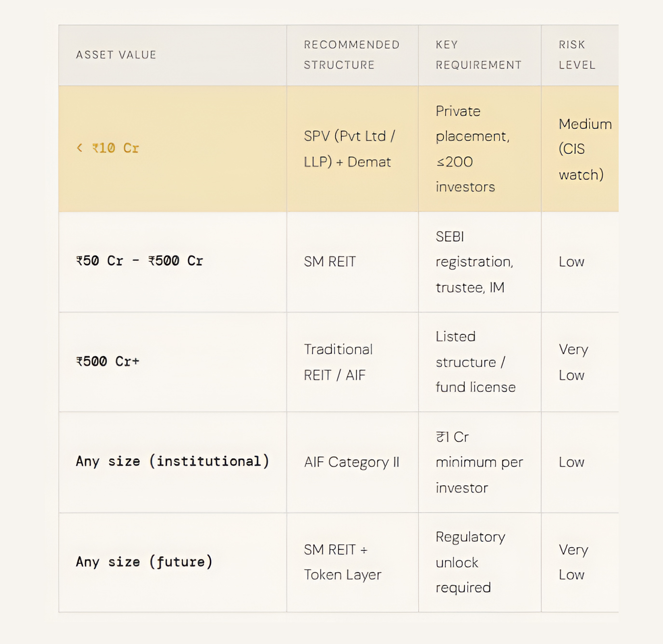Viewport: 663px width, 644px height.
Task: Click the KEY REQUIREMENT column header
Action: [x=479, y=54]
